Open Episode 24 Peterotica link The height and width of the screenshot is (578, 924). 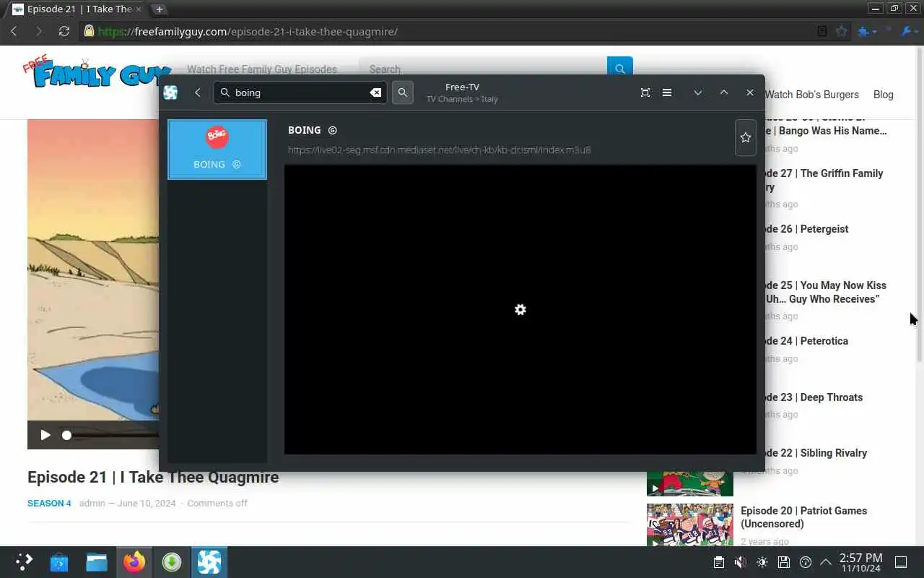pyautogui.click(x=806, y=341)
